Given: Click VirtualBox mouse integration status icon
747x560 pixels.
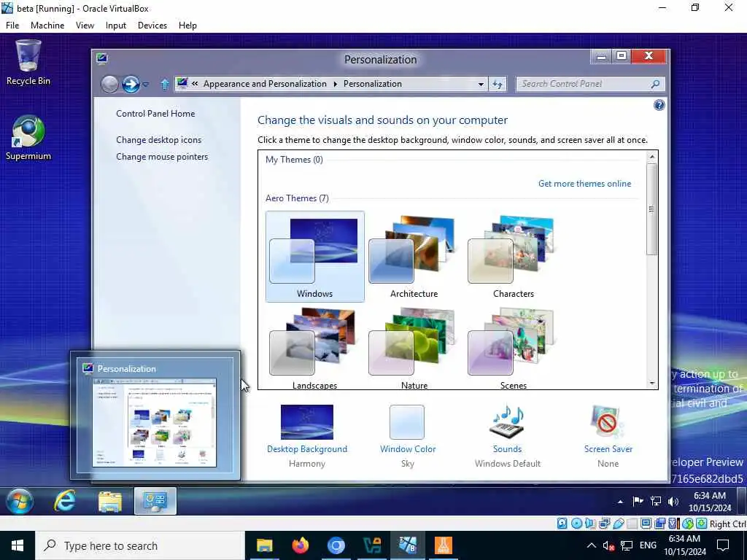Looking at the screenshot, I should coord(687,524).
